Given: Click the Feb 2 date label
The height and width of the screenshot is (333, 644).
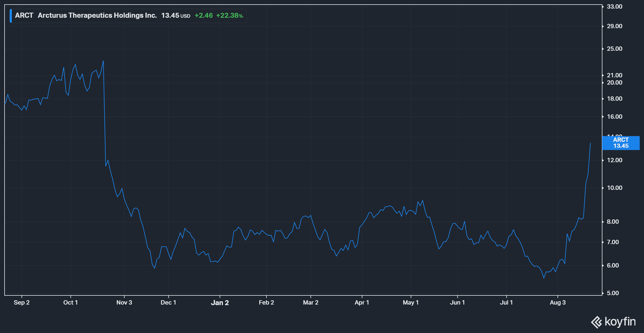Looking at the screenshot, I should 266,303.
